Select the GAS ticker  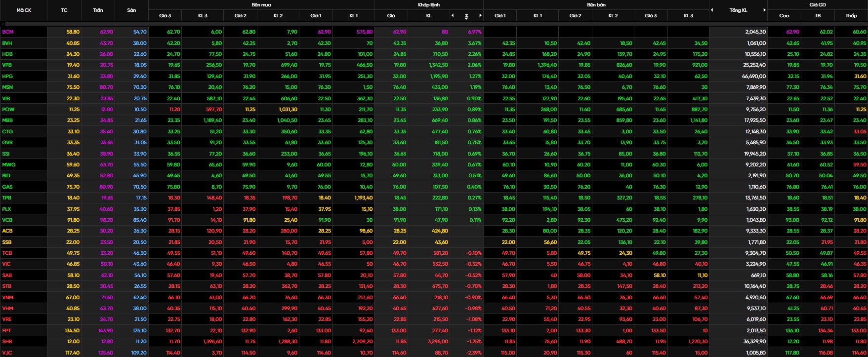7,187
